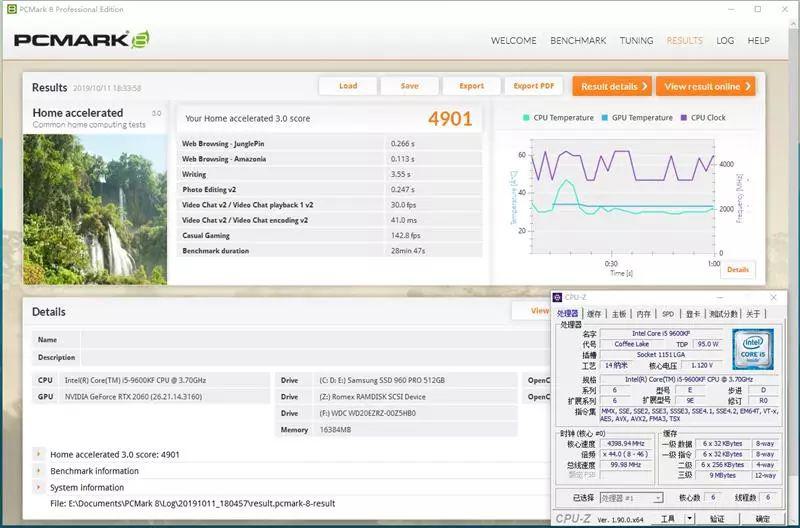800x528 pixels.
Task: Switch to the 显卡 tab in CPU-Z
Action: 692,314
